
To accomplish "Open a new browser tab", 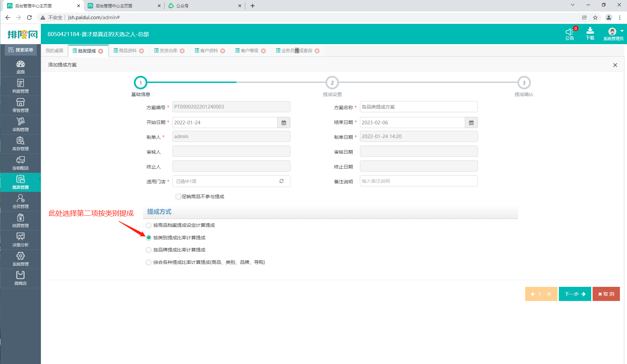I will (x=253, y=6).
